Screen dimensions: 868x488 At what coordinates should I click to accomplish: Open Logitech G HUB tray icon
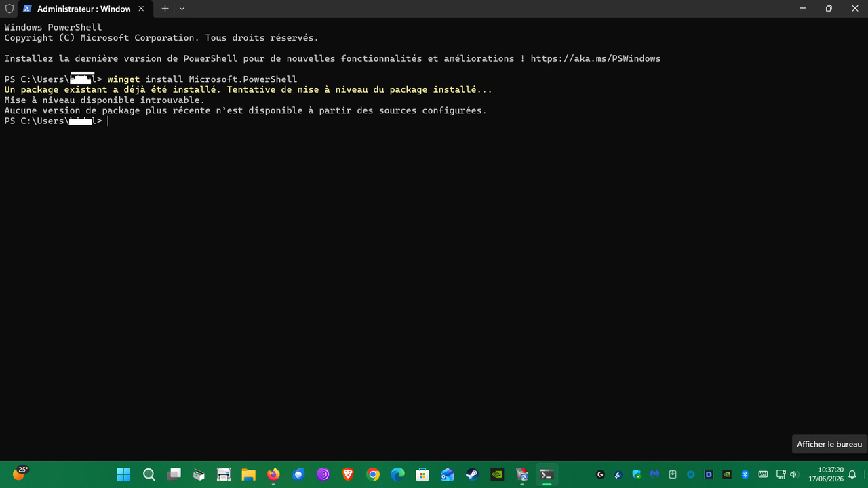point(600,474)
